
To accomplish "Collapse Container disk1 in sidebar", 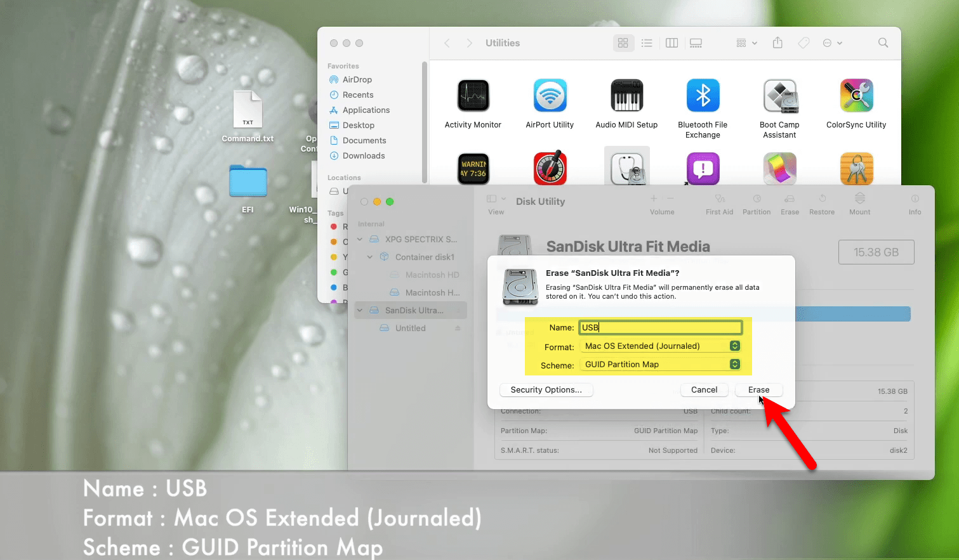I will click(x=370, y=257).
